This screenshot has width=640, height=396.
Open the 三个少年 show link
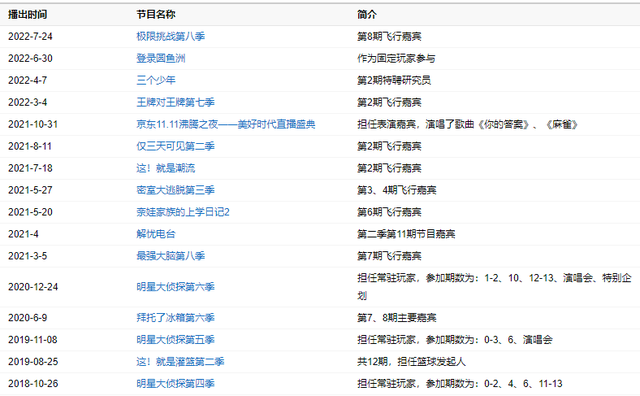click(x=156, y=80)
